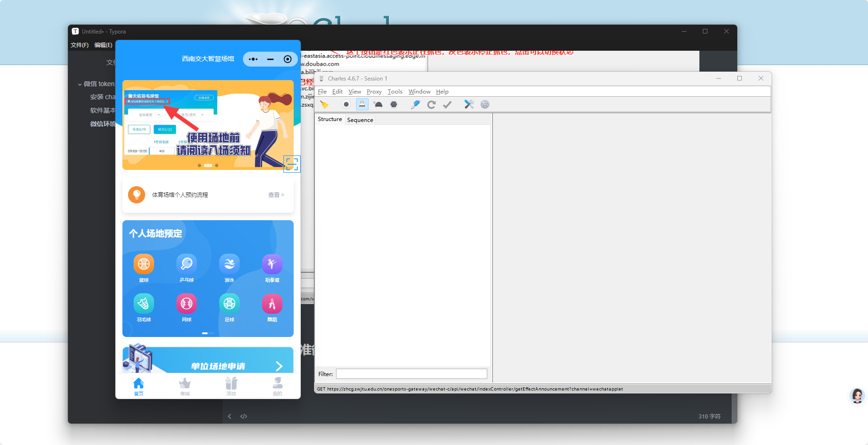The height and width of the screenshot is (445, 868).
Task: Toggle SSL proxying lock icon in Charles
Action: click(x=362, y=105)
